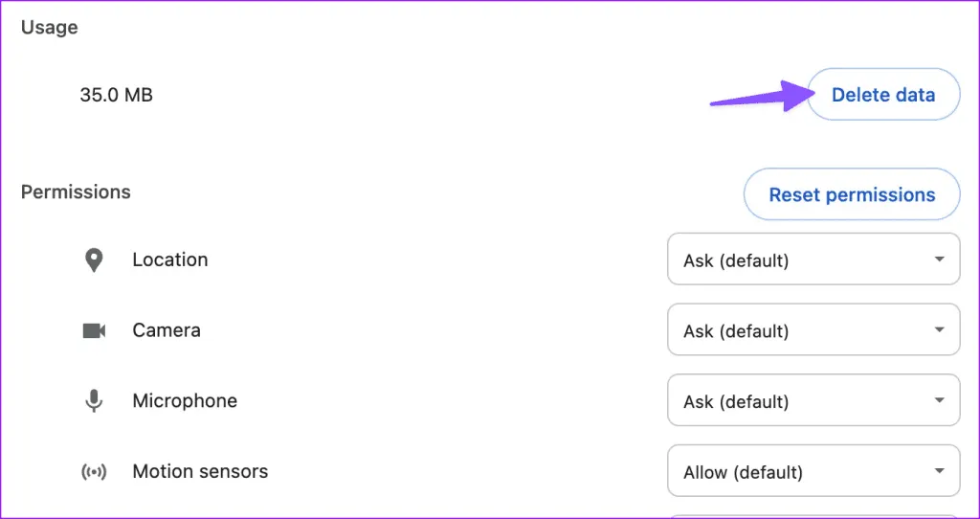Screen dimensions: 980x519
Task: Open the Motion sensors permission dropdown
Action: (x=813, y=472)
